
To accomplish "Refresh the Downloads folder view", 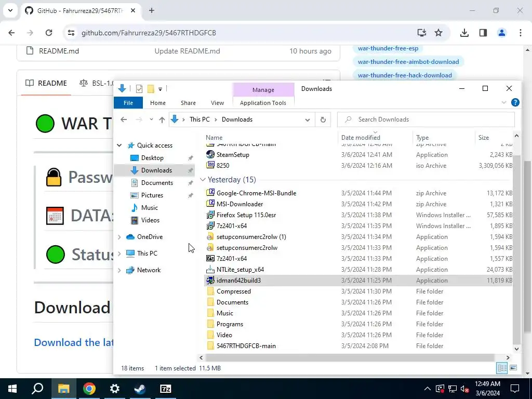I will tap(323, 119).
